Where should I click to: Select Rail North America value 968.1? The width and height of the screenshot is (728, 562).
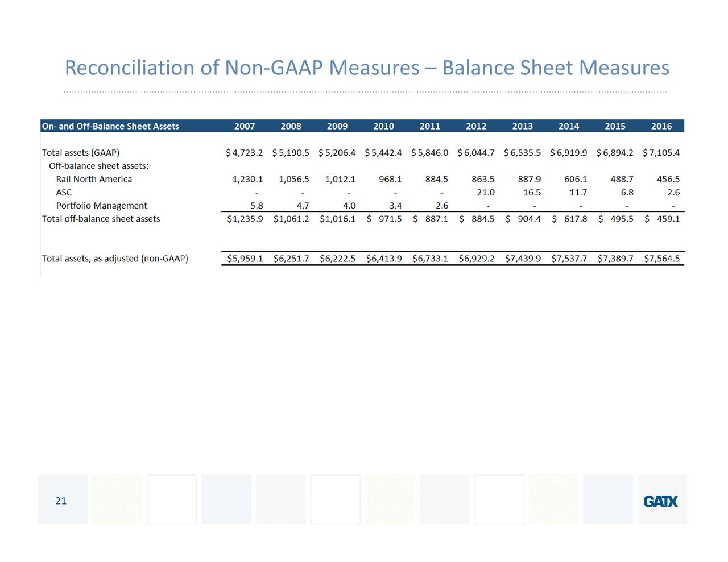tap(390, 179)
